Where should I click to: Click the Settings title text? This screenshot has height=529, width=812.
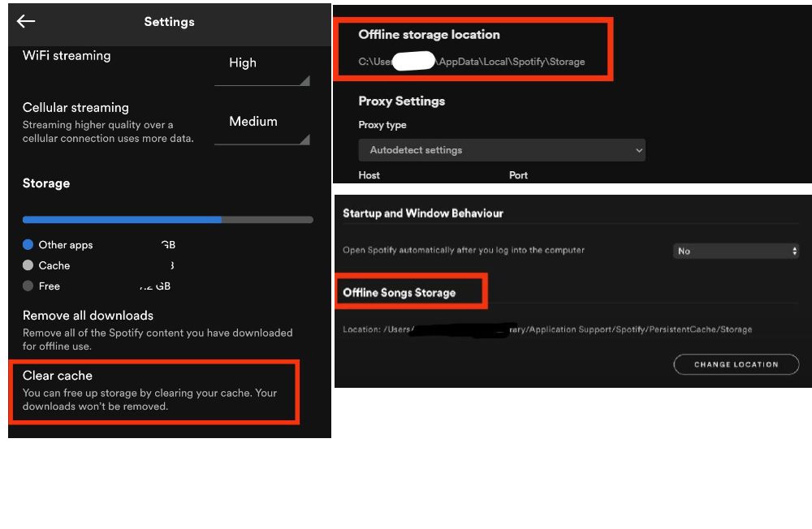point(170,22)
